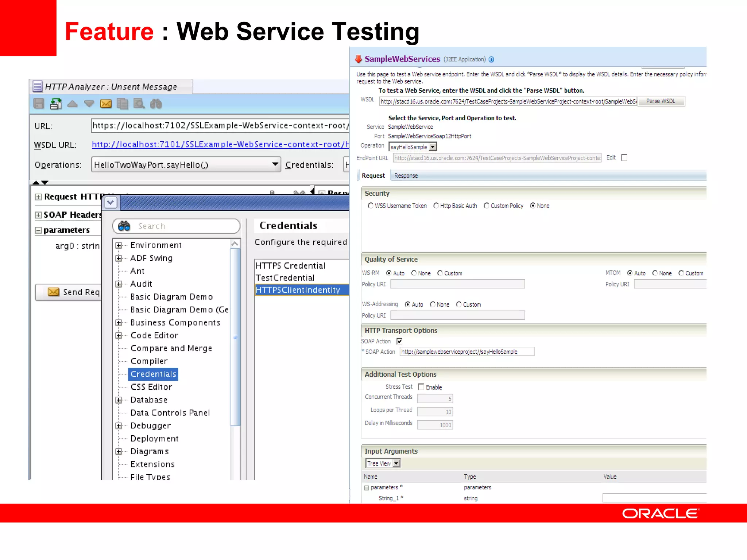Image resolution: width=747 pixels, height=560 pixels.
Task: Click the red SampleWebServices application arrow icon
Action: pos(359,59)
